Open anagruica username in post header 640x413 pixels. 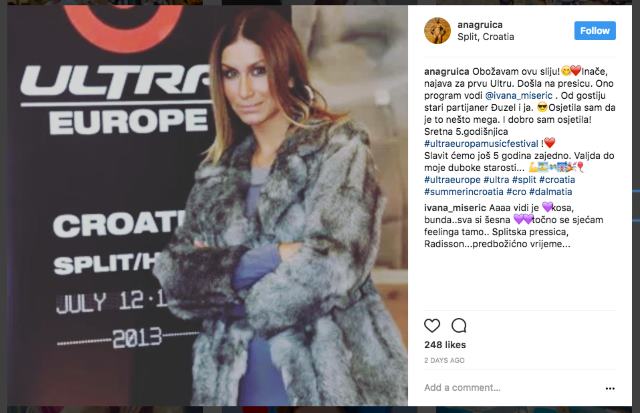click(x=480, y=25)
